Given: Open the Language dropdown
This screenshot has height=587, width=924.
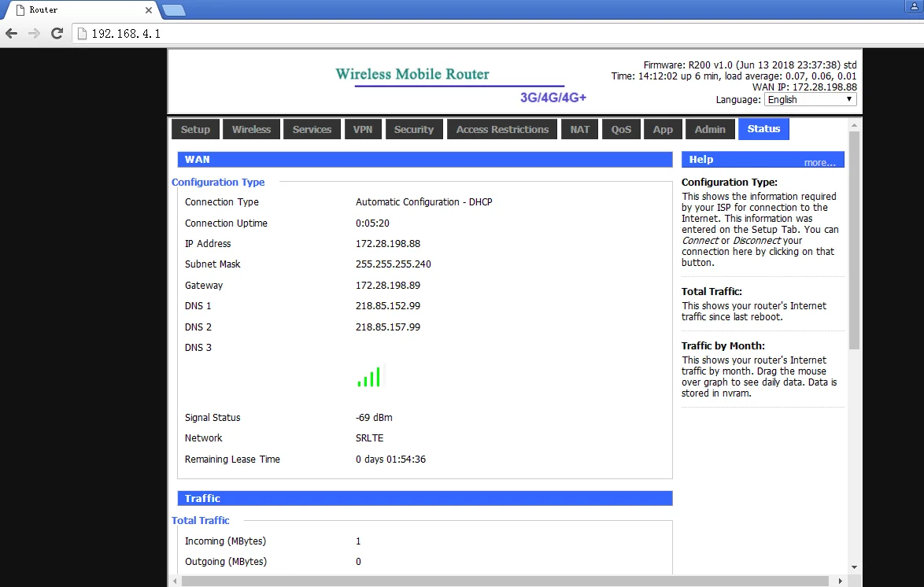Looking at the screenshot, I should tap(810, 99).
